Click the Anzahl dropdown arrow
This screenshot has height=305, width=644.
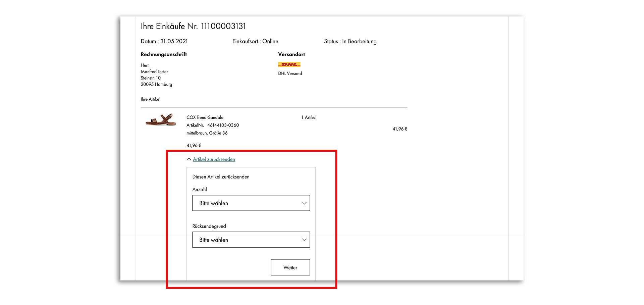[304, 203]
